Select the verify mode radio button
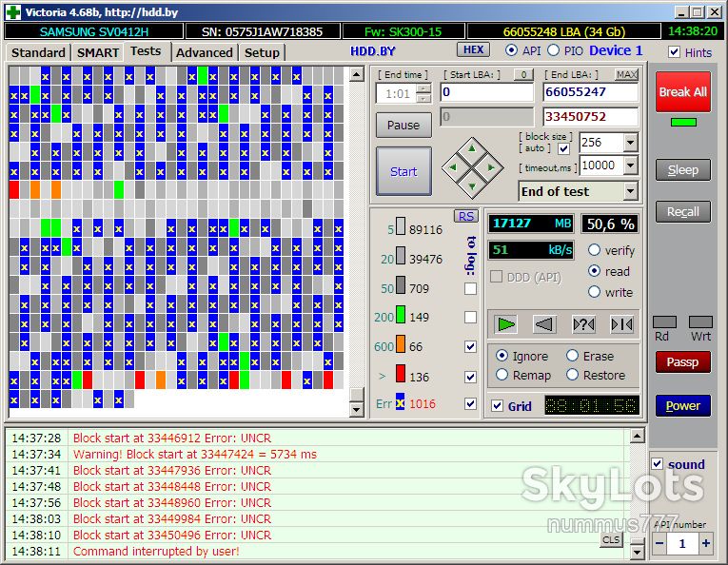Image resolution: width=728 pixels, height=565 pixels. [x=594, y=250]
